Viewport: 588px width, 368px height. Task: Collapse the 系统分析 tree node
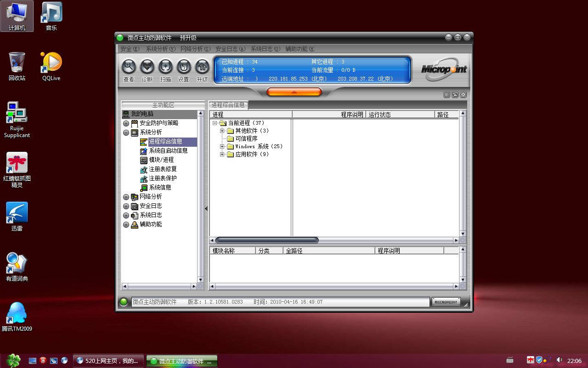point(126,132)
